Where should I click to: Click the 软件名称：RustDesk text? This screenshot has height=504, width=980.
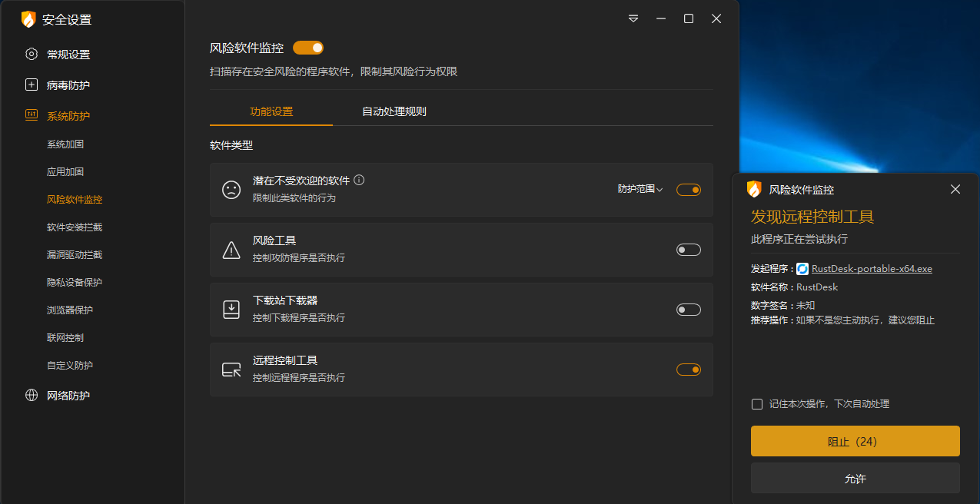[794, 287]
